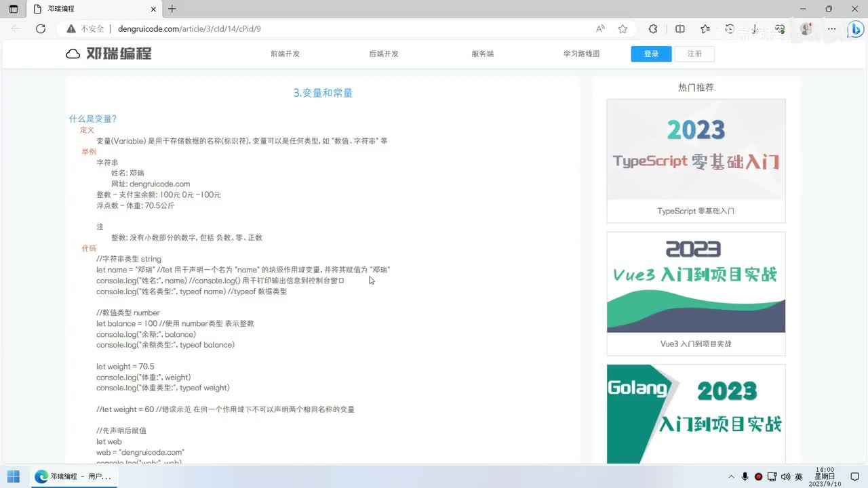Screen dimensions: 868x488
Task: Open Edge Settings and more menu
Action: (x=832, y=28)
